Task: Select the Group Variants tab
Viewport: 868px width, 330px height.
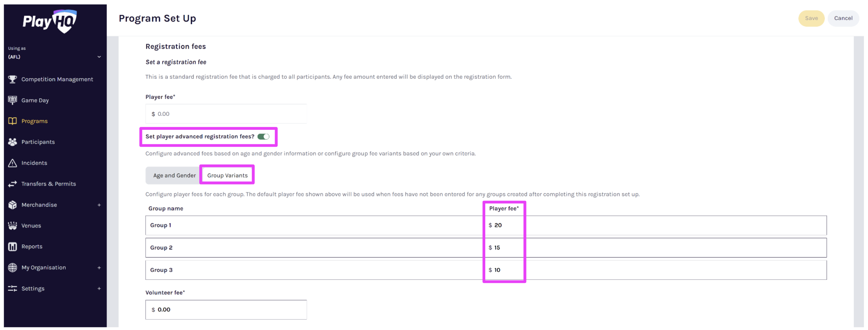Action: 227,175
